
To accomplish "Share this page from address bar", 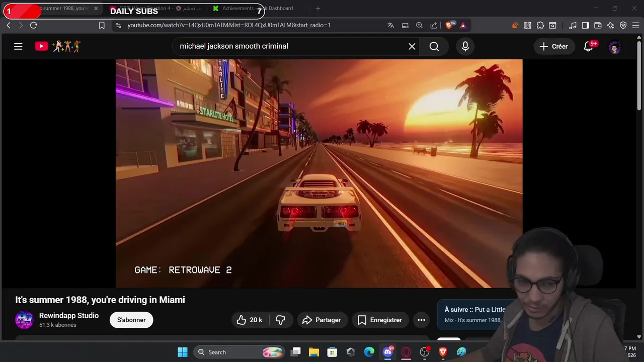I will pyautogui.click(x=434, y=25).
